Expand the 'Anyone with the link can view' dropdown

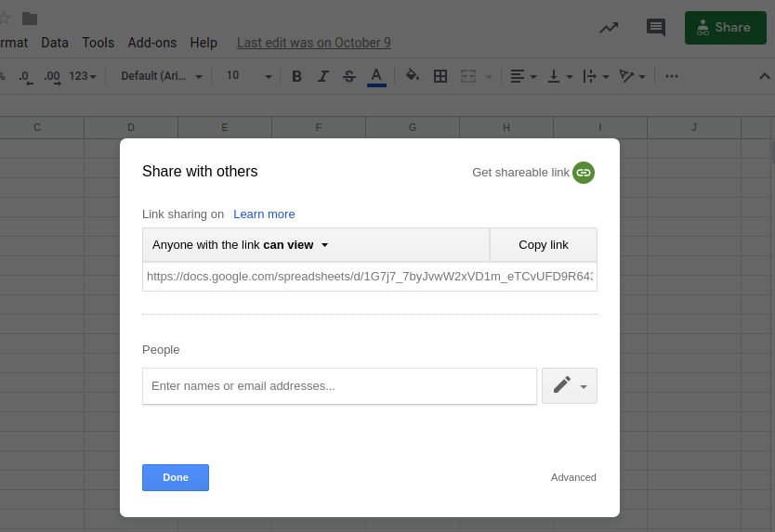point(316,244)
